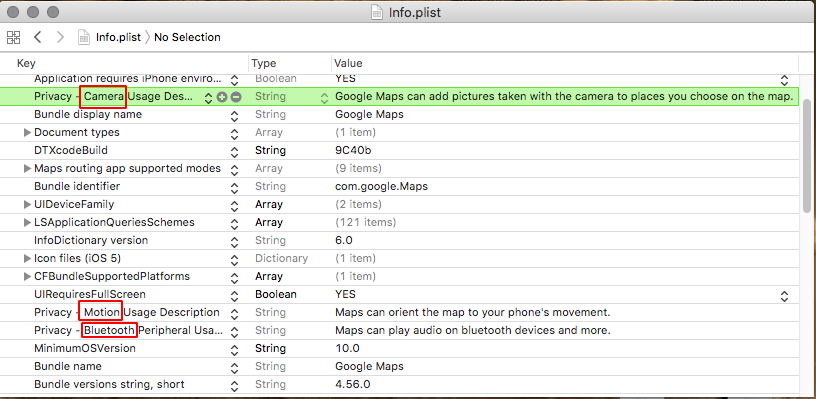Select No Selection in the path bar
This screenshot has width=816, height=399.
[x=187, y=37]
